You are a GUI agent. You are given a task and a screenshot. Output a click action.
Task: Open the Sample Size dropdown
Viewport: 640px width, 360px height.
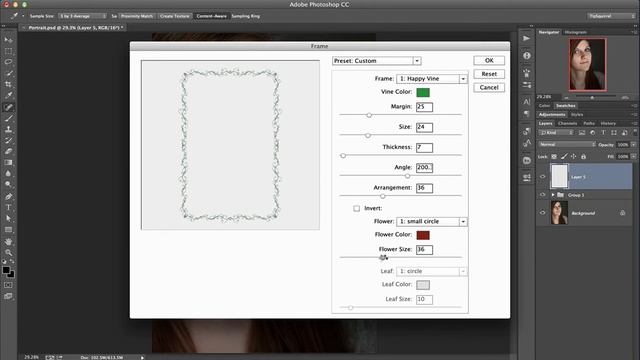(x=82, y=16)
